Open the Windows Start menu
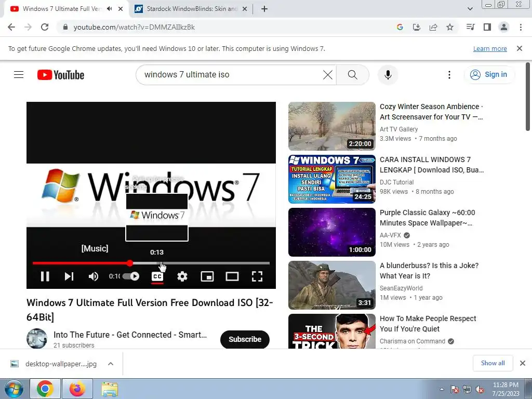The height and width of the screenshot is (399, 532). (14, 389)
